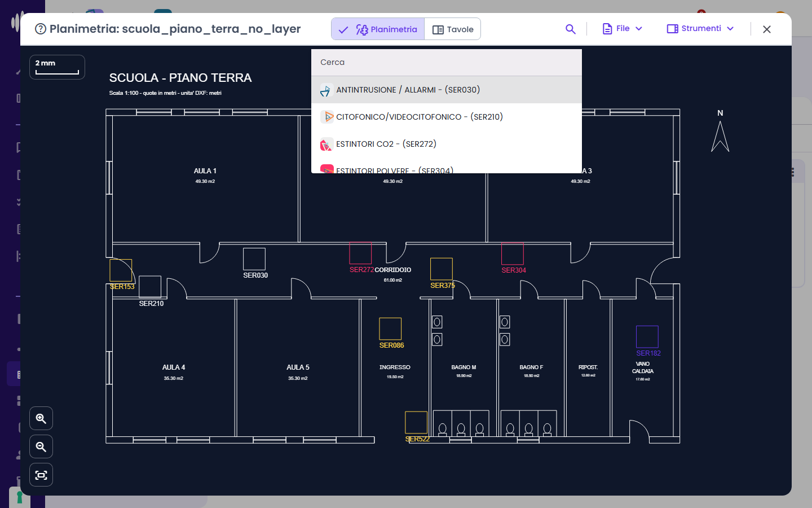Zoom out of the floor plan

click(41, 446)
